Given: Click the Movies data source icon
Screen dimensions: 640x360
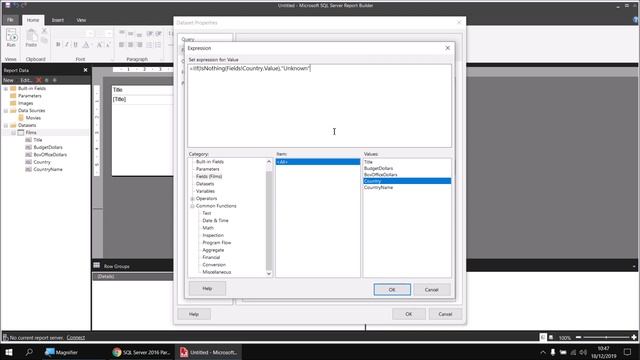Looking at the screenshot, I should click(x=21, y=118).
